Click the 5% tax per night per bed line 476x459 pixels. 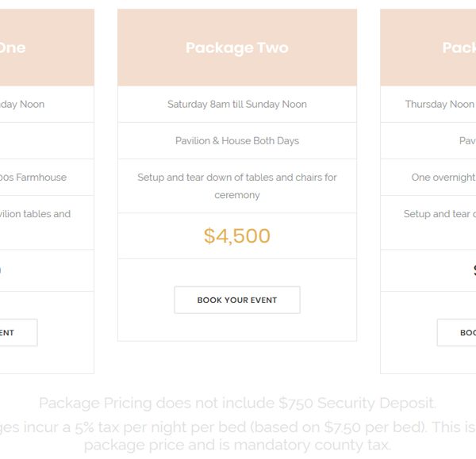click(x=238, y=427)
